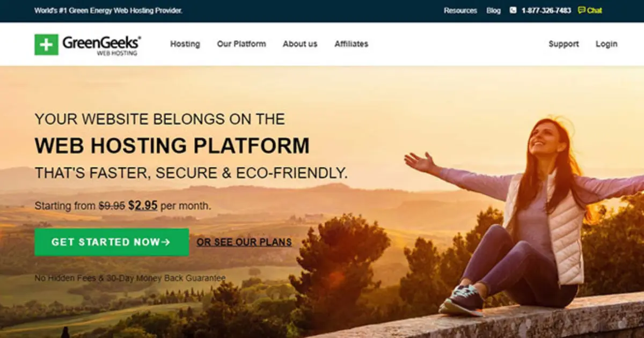Screen dimensions: 644x338
Task: Click the $2.95 discounted price text
Action: tap(143, 205)
